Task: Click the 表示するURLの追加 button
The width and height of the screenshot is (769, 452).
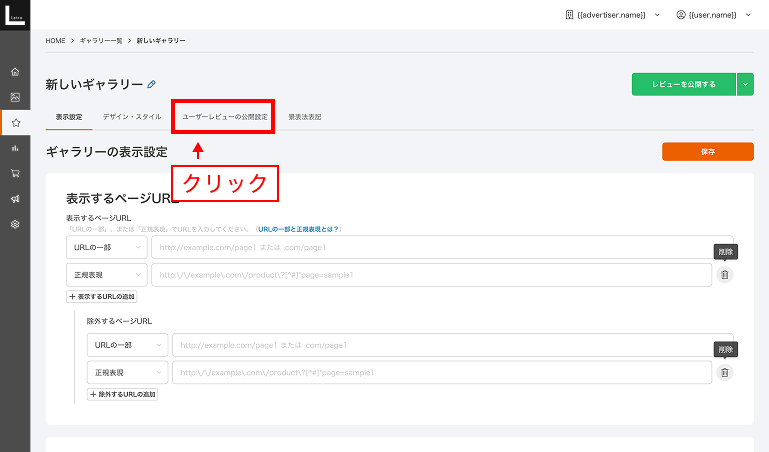Action: pos(101,297)
